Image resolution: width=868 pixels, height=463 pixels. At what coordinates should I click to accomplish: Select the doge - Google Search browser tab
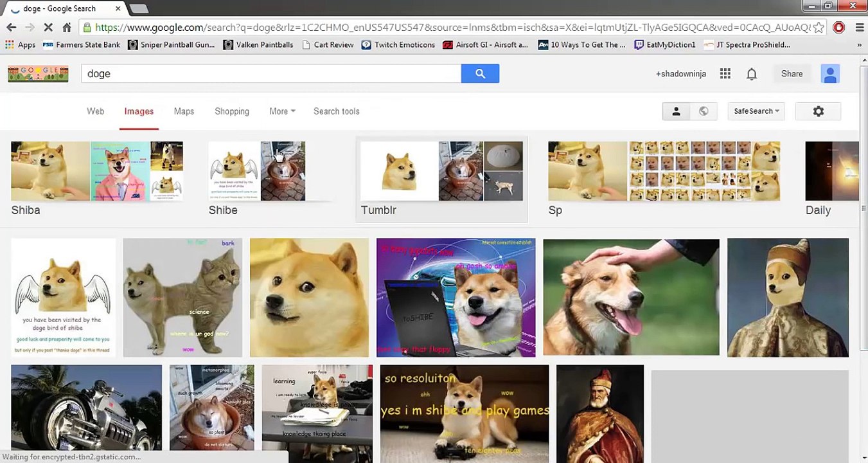point(64,8)
